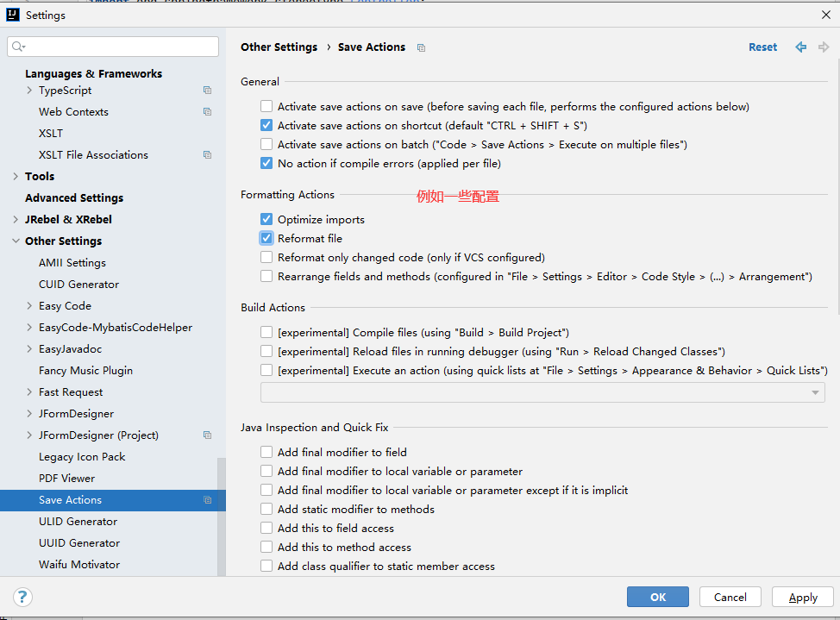The image size is (840, 620).
Task: Select Waifu Motivator
Action: point(79,564)
